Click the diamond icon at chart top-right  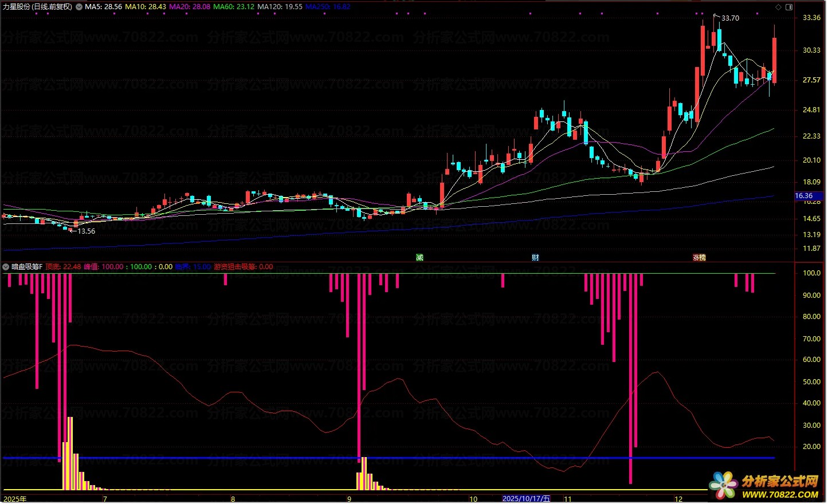point(778,7)
